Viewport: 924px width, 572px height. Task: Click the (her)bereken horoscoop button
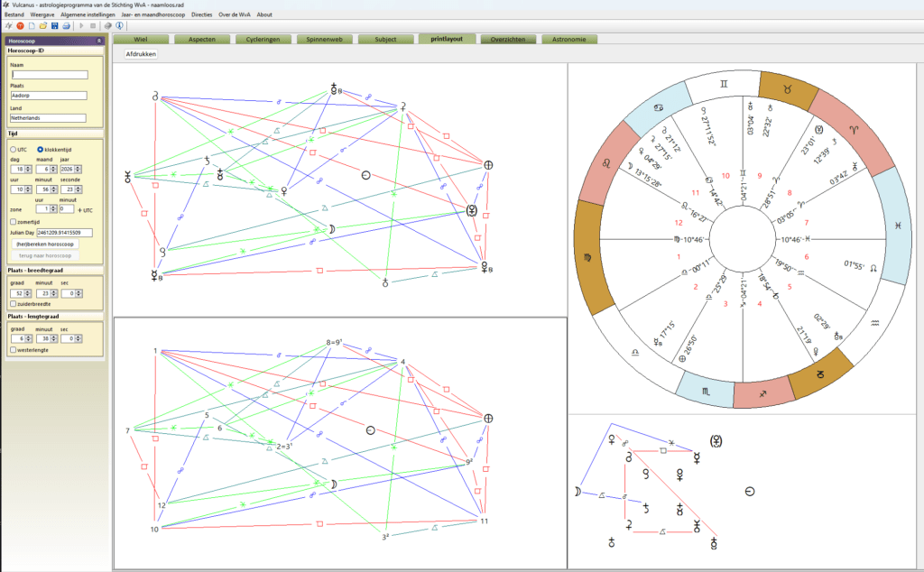click(45, 244)
